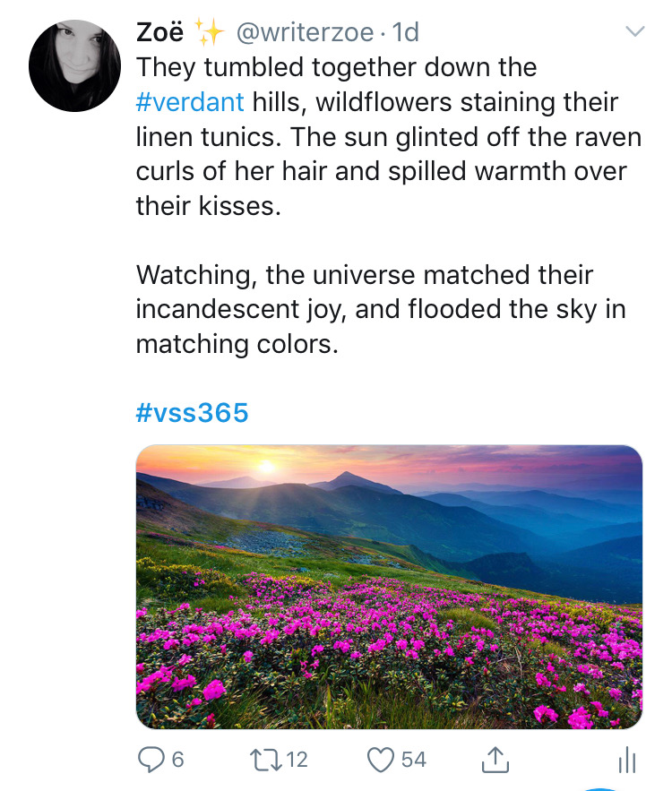This screenshot has height=791, width=672.
Task: Tap the reply count 6
Action: [177, 760]
